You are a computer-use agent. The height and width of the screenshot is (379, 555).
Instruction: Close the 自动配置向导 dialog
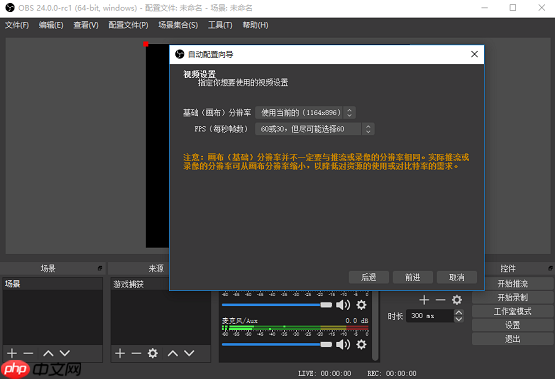point(474,54)
